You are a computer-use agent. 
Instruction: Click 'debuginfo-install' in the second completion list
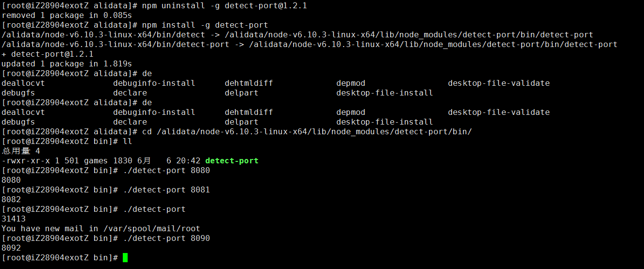(154, 112)
